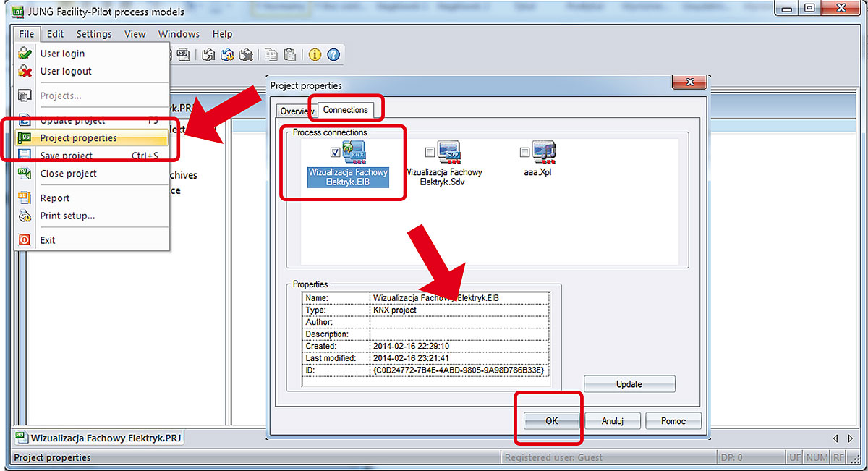Click the paste clipboard toolbar icon
This screenshot has width=868, height=471.
coord(289,55)
